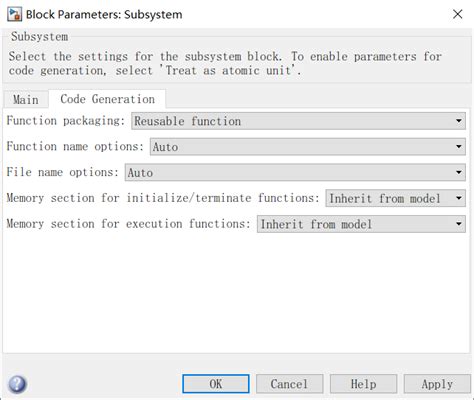Viewport: 474px width, 400px height.
Task: Click the blue question mark help icon
Action: point(17,384)
